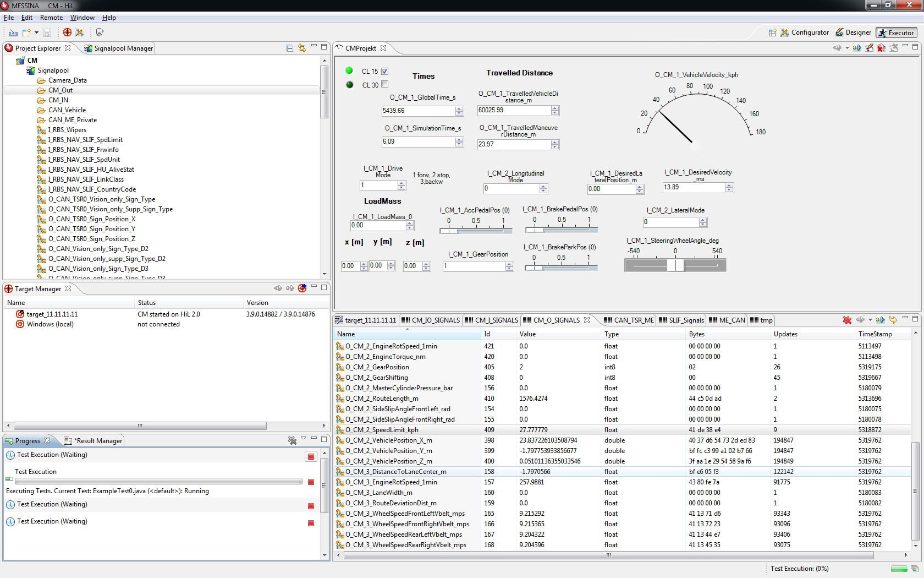The image size is (924, 578).
Task: Click the red target icon in main toolbar
Action: click(x=67, y=32)
